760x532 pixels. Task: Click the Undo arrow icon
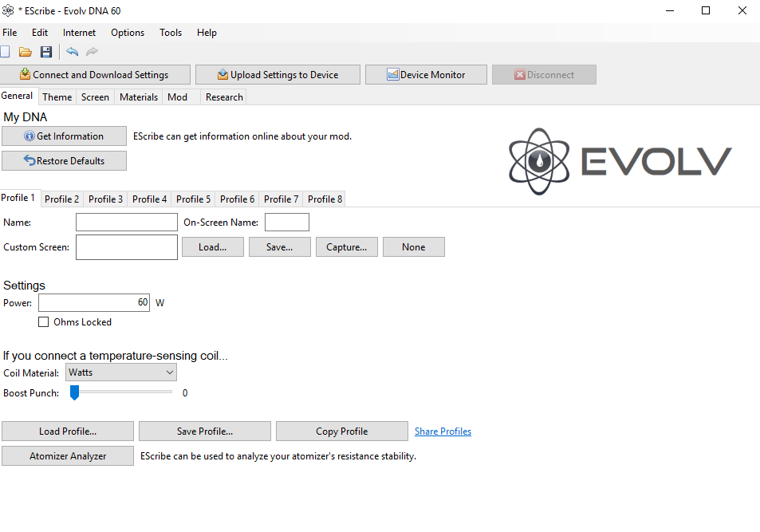pyautogui.click(x=73, y=52)
